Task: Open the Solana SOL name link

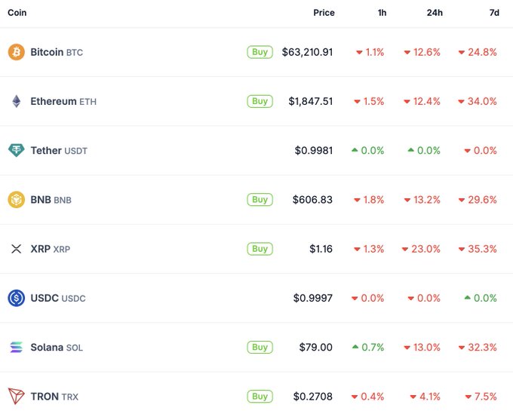Action: (x=57, y=348)
